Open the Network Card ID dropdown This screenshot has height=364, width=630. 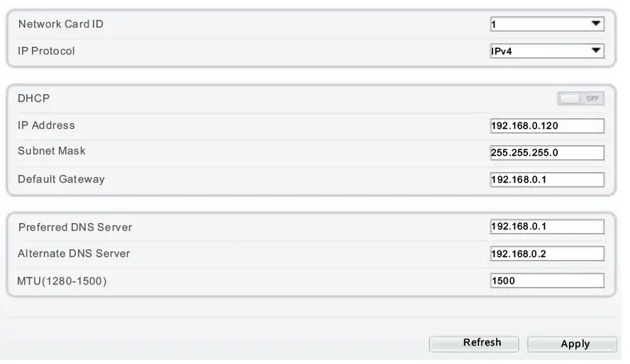coord(546,24)
